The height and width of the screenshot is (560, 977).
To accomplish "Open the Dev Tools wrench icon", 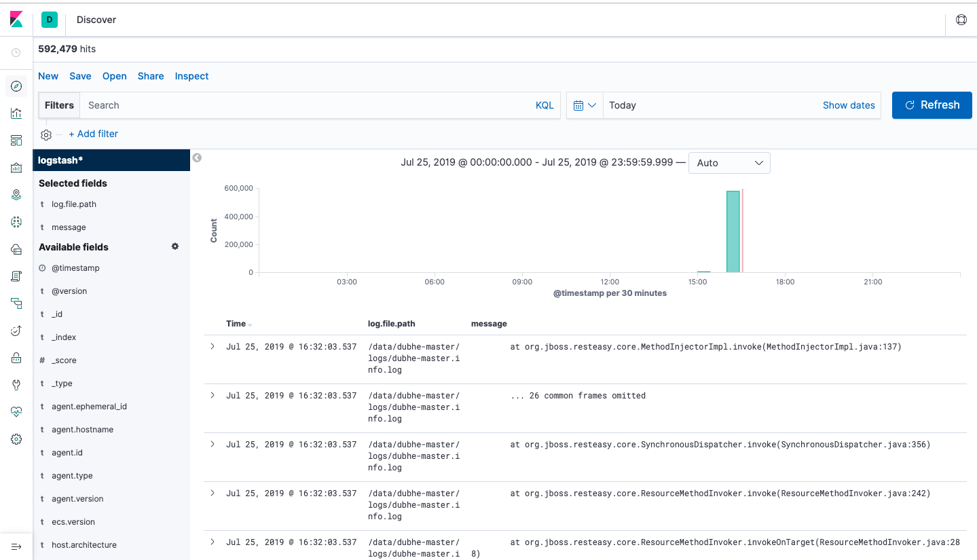I will (16, 385).
